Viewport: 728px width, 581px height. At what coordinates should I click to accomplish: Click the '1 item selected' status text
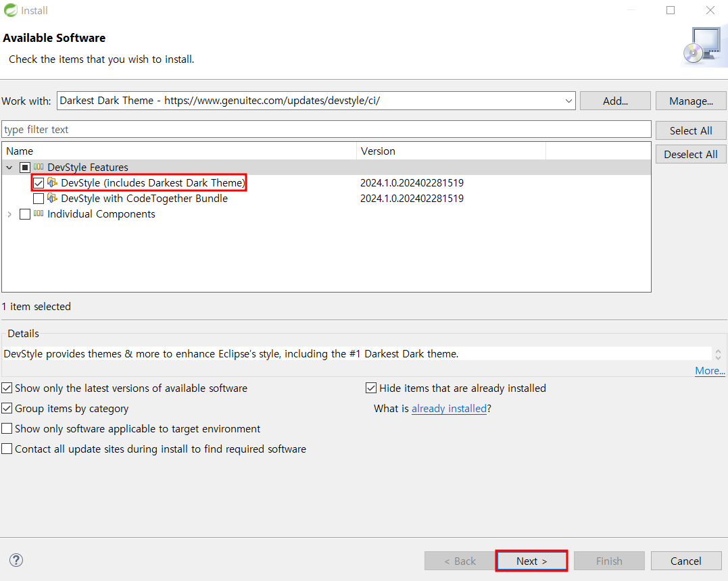pos(37,306)
